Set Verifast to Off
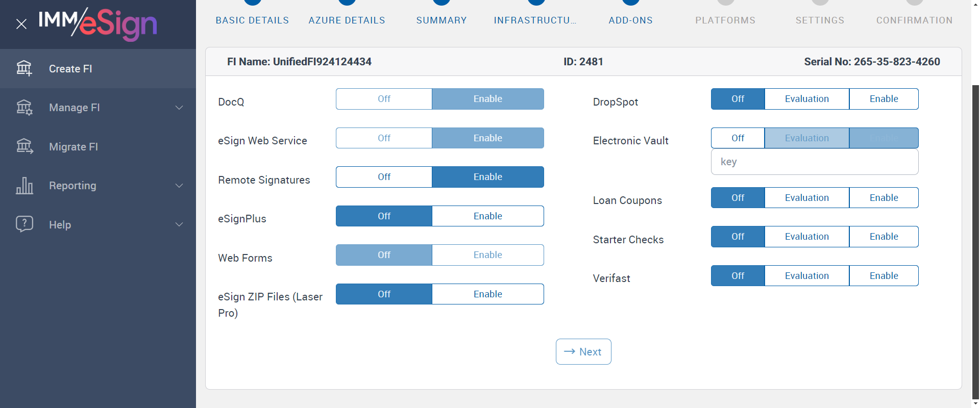The height and width of the screenshot is (408, 980). 738,276
